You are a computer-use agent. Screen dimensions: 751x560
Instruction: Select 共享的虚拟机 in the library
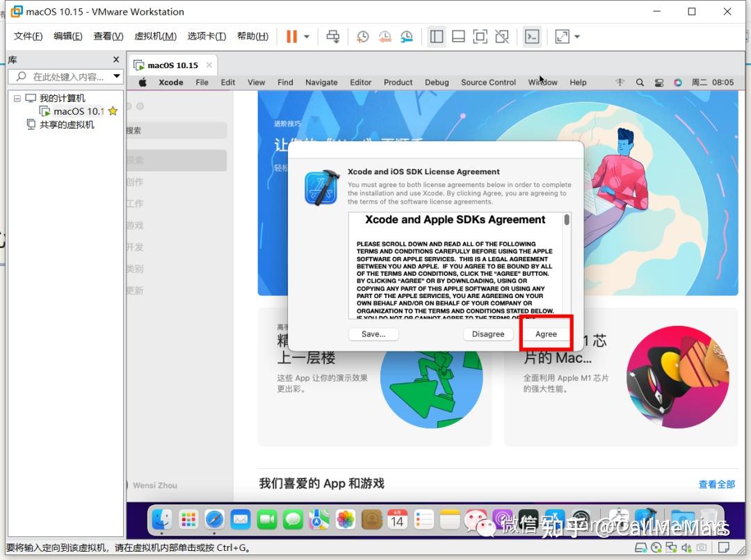(67, 125)
